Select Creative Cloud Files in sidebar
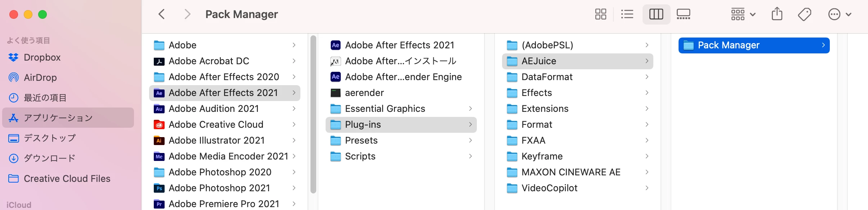Image resolution: width=868 pixels, height=210 pixels. (67, 179)
